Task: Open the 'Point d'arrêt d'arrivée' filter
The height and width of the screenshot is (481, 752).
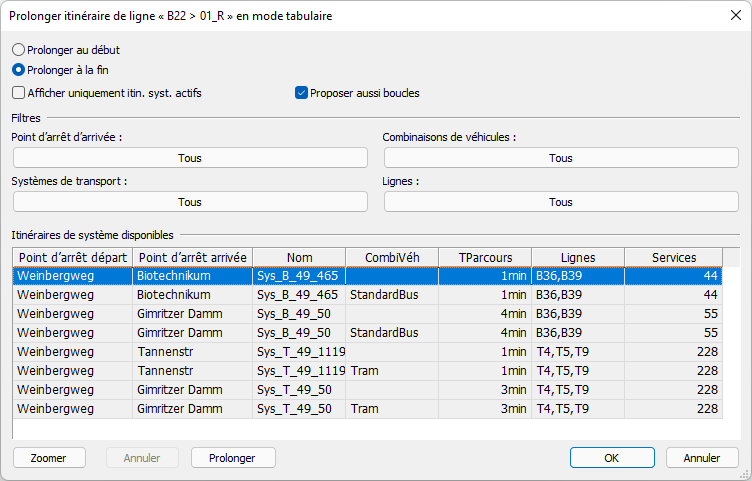Action: [190, 158]
